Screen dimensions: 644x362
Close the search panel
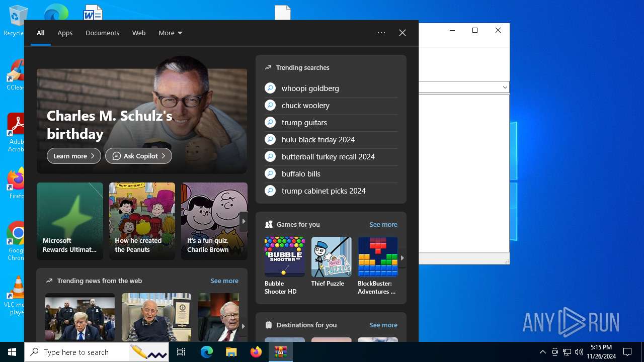[x=403, y=33]
